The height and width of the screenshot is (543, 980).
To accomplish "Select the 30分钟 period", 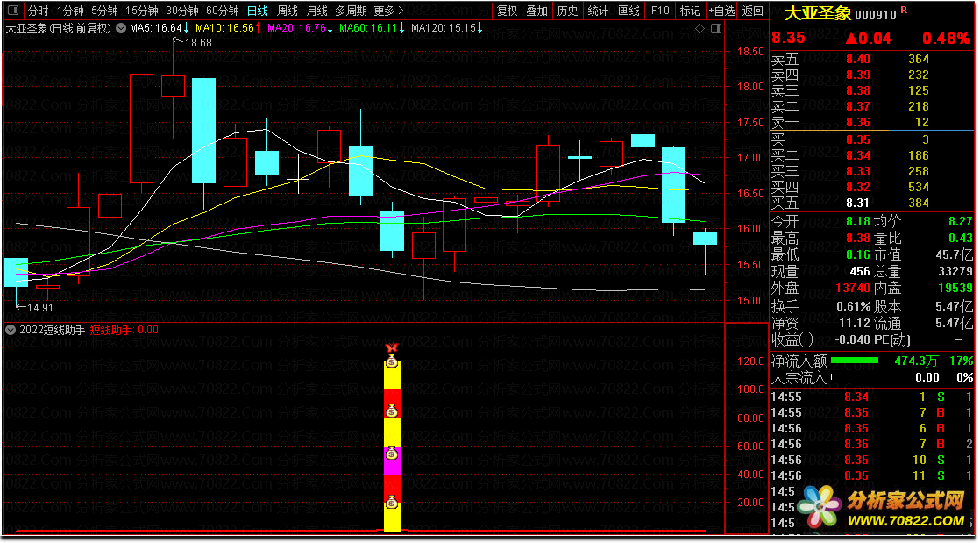I will (x=181, y=11).
